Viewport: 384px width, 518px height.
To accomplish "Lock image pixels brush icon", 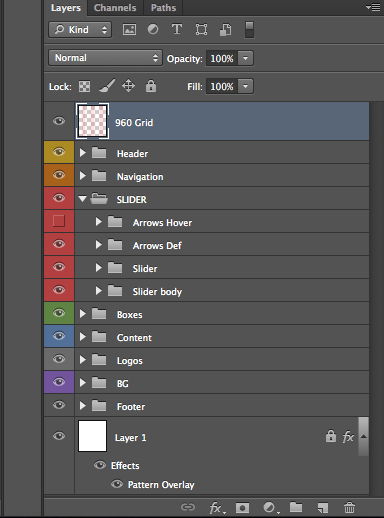I will (107, 86).
